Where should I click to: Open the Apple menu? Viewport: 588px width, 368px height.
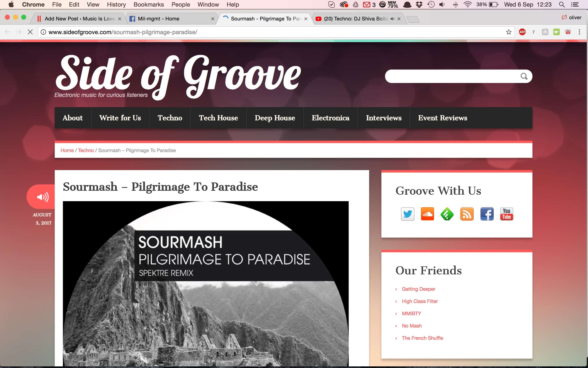[11, 4]
